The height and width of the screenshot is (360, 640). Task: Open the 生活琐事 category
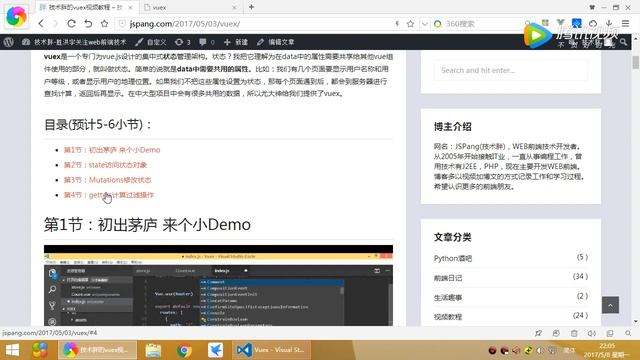click(448, 298)
